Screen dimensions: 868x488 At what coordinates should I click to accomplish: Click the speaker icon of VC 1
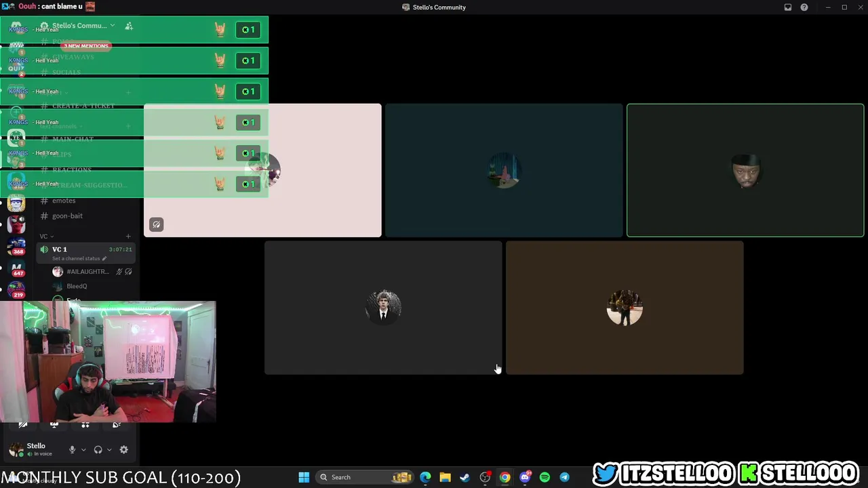click(44, 249)
